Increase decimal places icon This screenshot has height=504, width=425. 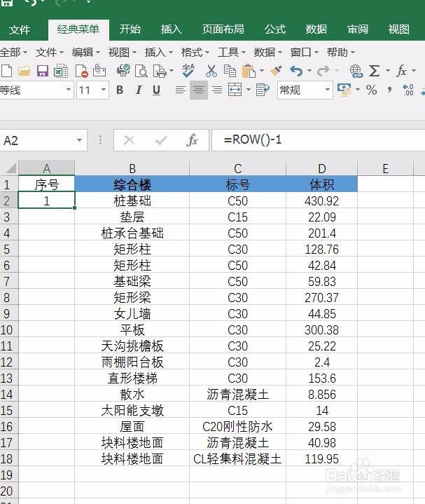point(408,90)
